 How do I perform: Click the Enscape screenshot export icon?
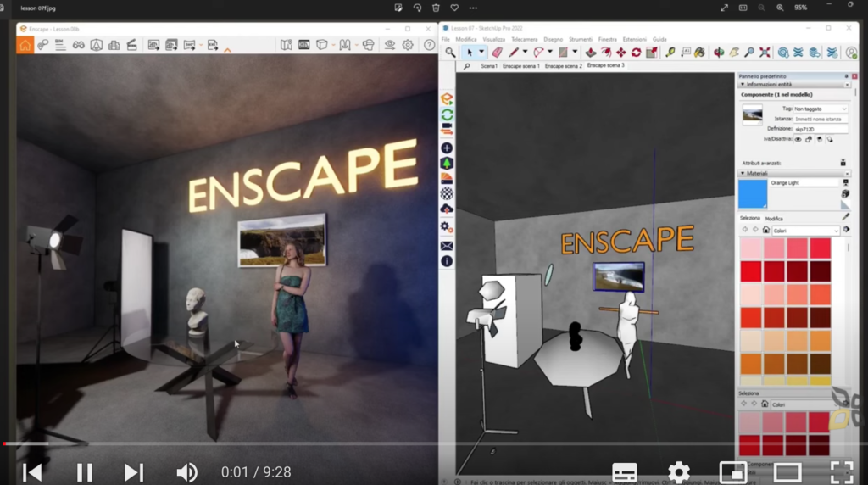tap(153, 46)
